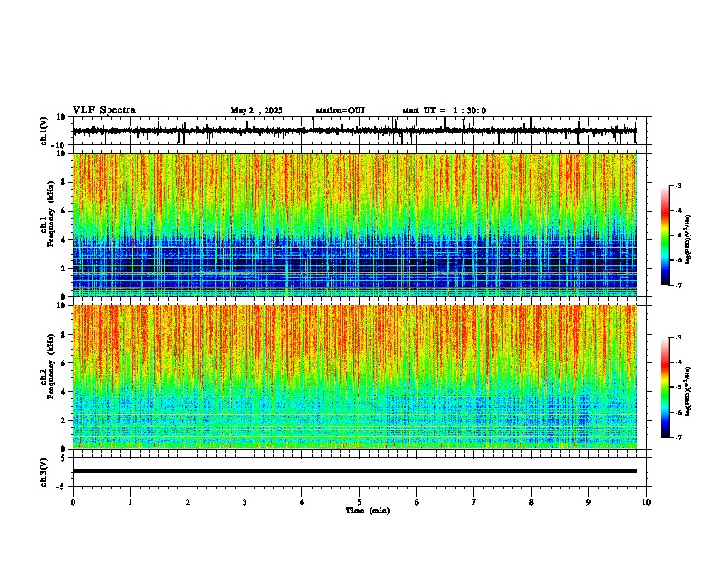Image resolution: width=728 pixels, height=563 pixels.
Task: Select the ch.2 color bar log(PSD) label
Action: pyautogui.click(x=688, y=391)
